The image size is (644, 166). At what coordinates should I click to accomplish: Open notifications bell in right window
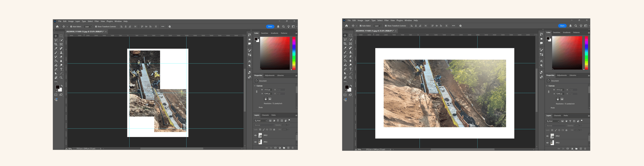point(571,26)
